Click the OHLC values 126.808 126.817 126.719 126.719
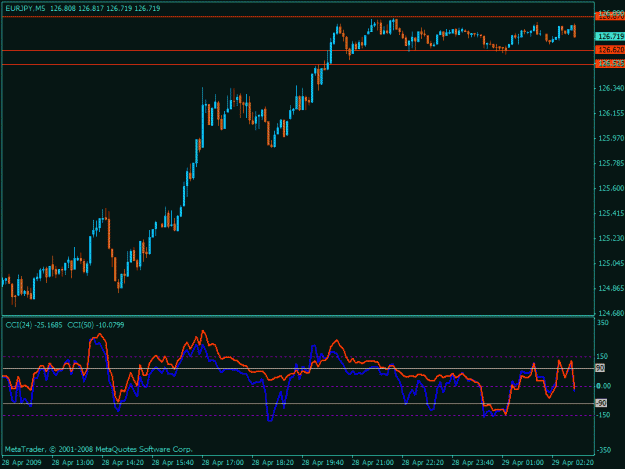 pos(105,8)
